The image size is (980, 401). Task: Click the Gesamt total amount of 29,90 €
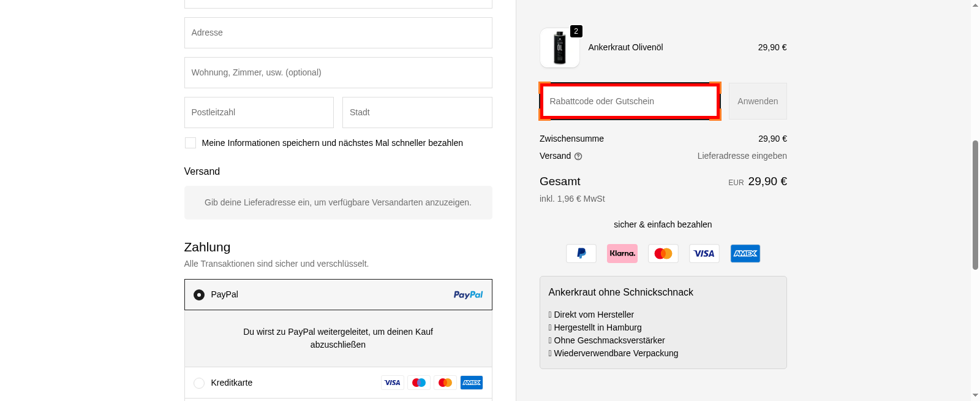coord(767,181)
